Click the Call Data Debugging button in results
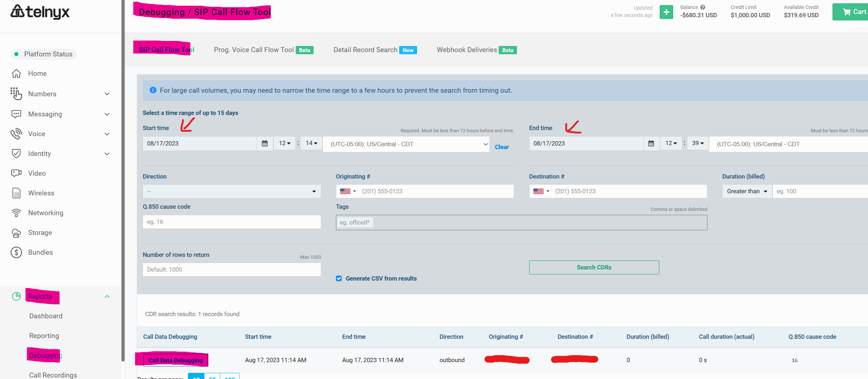The image size is (868, 379). [176, 360]
